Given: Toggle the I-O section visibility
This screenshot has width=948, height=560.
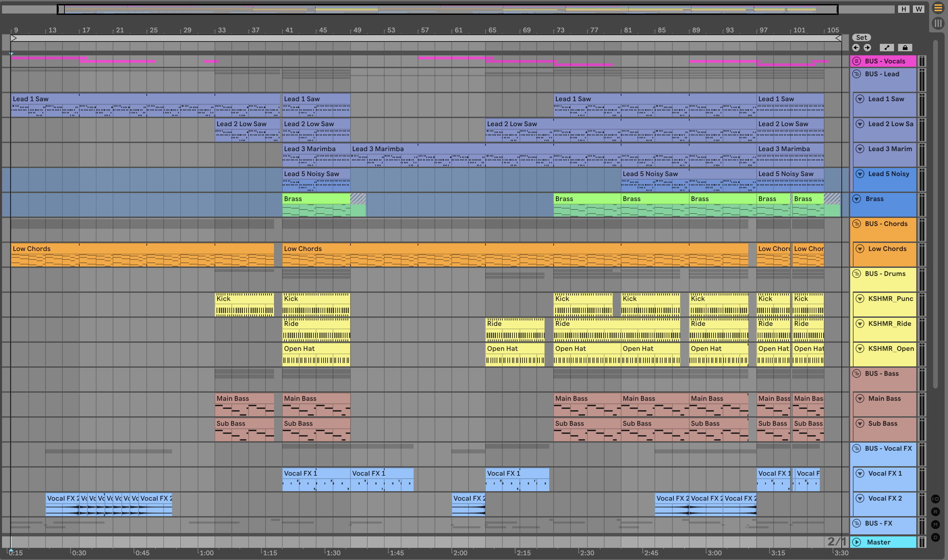Looking at the screenshot, I should coord(935,499).
